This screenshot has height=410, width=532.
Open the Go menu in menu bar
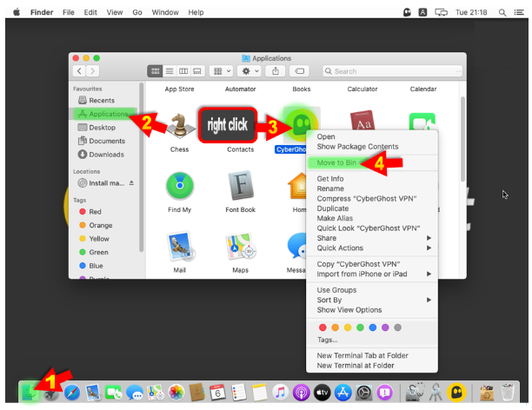pyautogui.click(x=137, y=12)
